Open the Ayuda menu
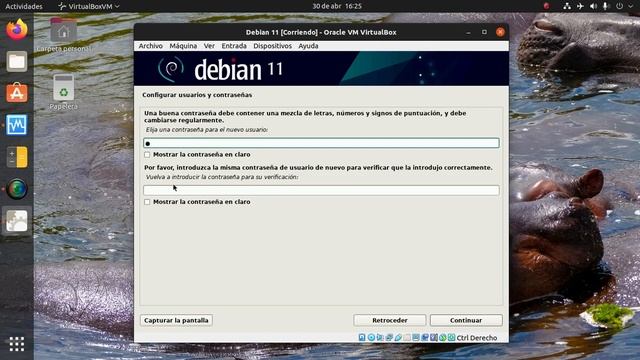 click(x=308, y=46)
